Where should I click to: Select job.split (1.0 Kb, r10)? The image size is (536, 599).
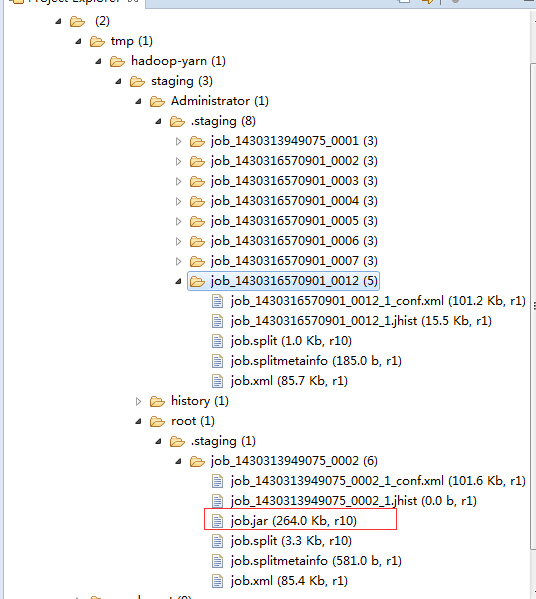pos(291,341)
